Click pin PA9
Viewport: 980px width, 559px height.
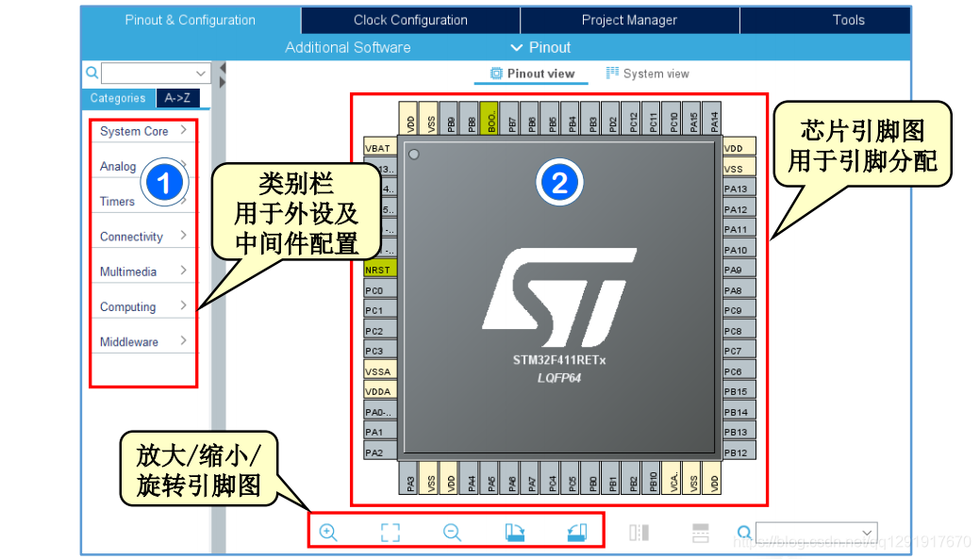pyautogui.click(x=739, y=270)
